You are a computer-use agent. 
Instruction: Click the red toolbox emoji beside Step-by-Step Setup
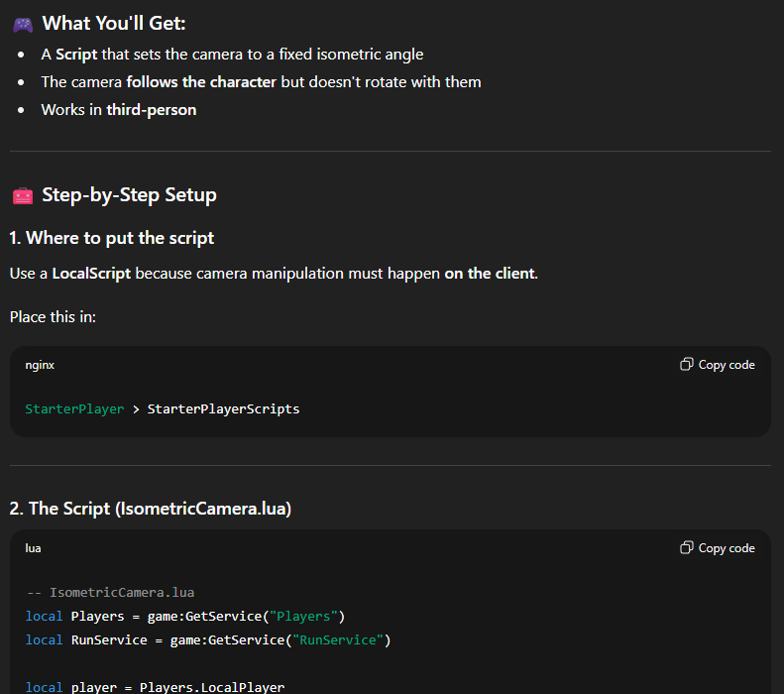[x=23, y=195]
